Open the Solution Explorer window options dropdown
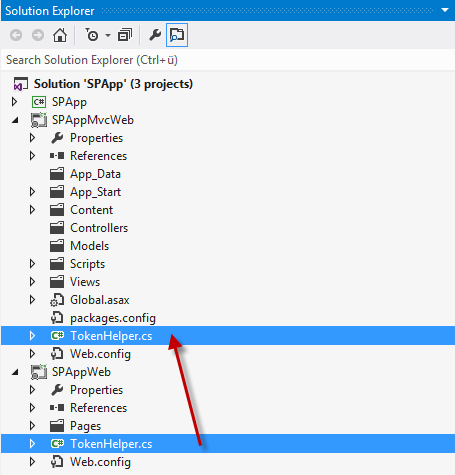 [445, 10]
